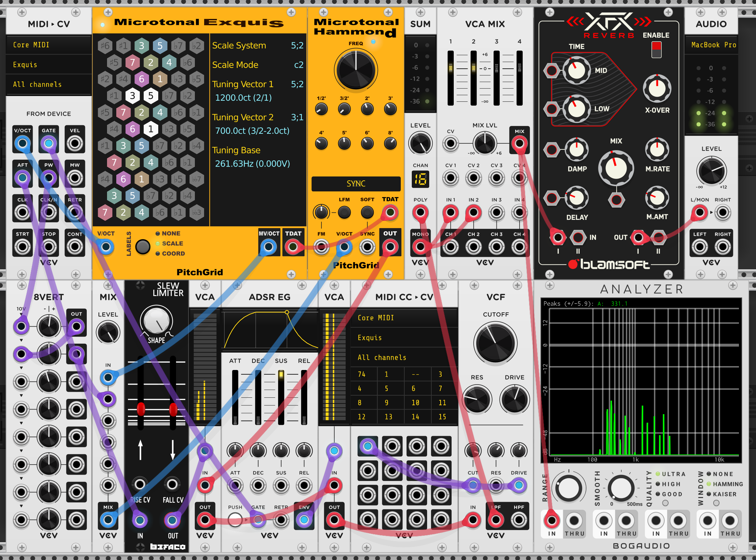This screenshot has height=560, width=756.
Task: Click the MIX output jack on VCA MIX
Action: coord(520,143)
